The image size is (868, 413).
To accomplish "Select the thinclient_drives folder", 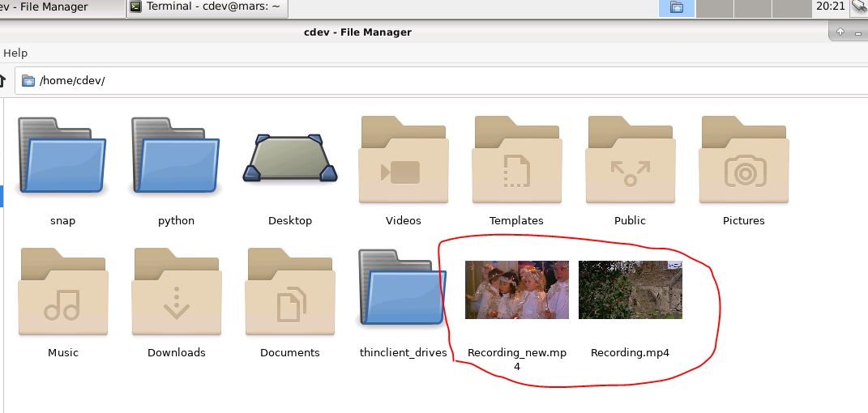I will click(x=403, y=287).
